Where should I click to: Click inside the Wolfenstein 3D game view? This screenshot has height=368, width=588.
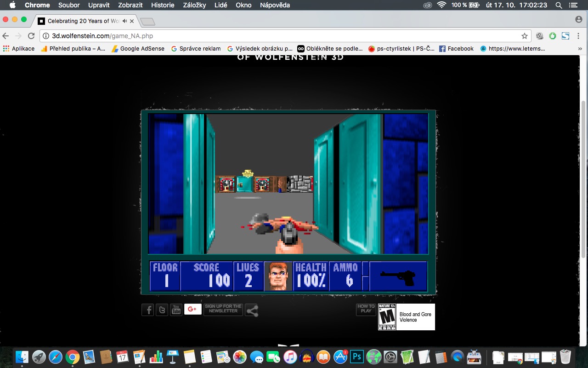288,184
